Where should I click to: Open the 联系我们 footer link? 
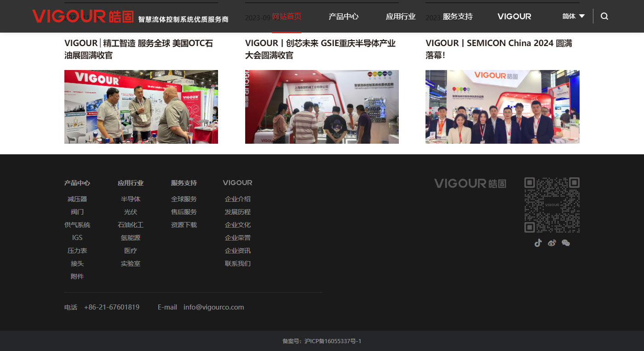[238, 263]
